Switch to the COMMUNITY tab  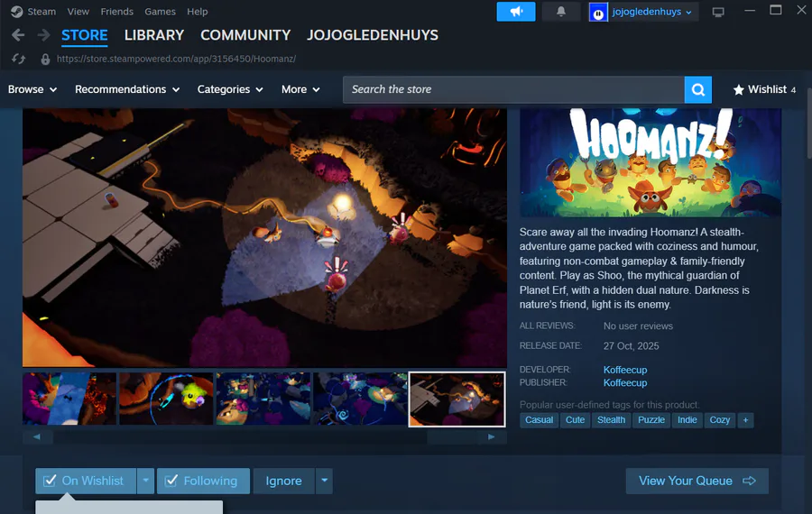click(245, 35)
